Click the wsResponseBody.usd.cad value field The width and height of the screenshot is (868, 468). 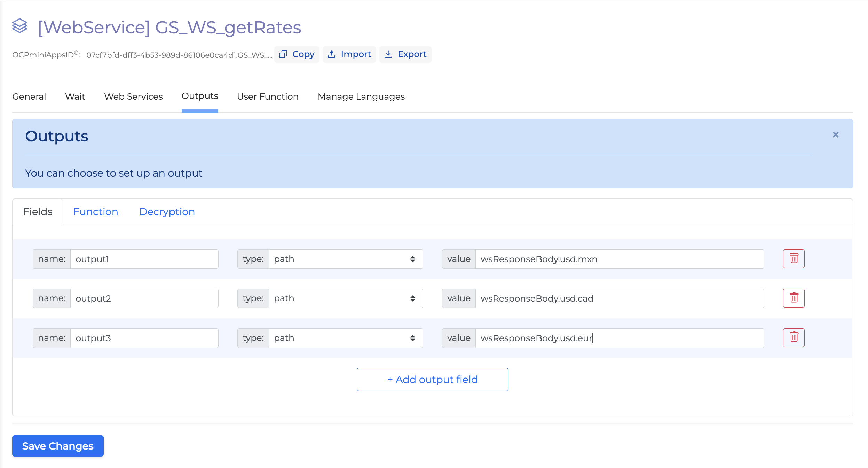click(619, 298)
